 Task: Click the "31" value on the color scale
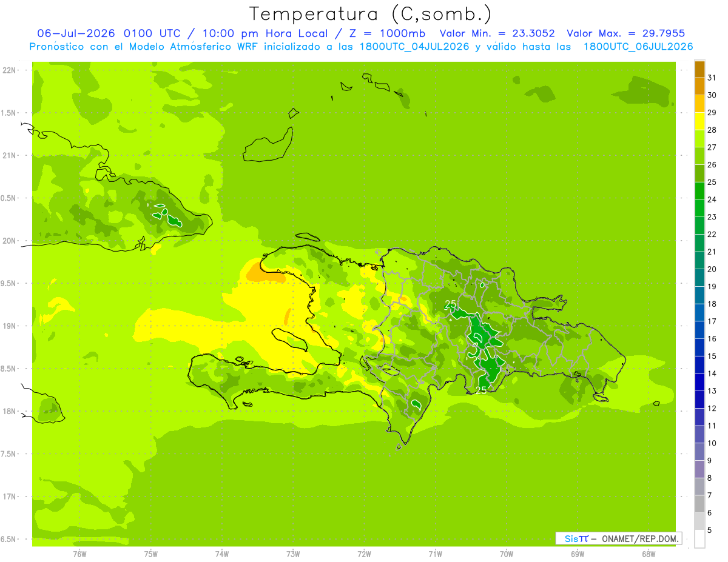pos(712,78)
